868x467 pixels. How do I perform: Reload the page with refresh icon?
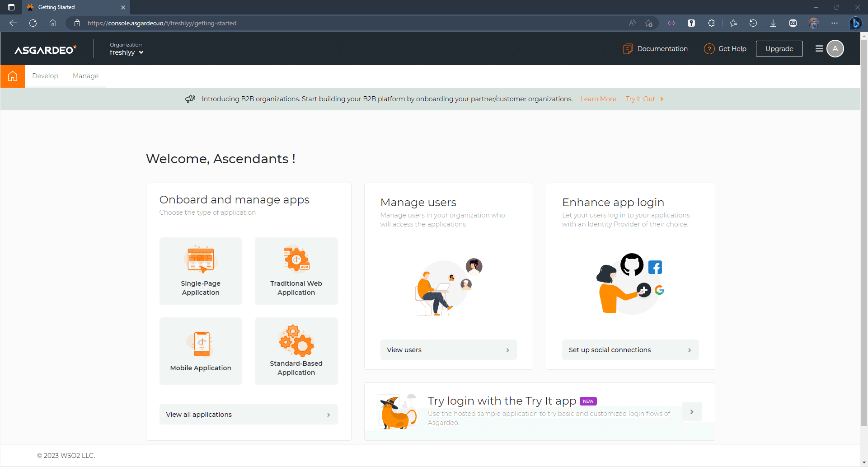(33, 23)
